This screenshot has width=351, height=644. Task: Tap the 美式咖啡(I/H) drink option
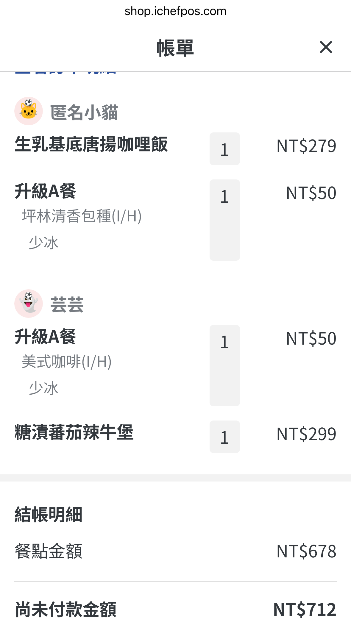click(67, 362)
